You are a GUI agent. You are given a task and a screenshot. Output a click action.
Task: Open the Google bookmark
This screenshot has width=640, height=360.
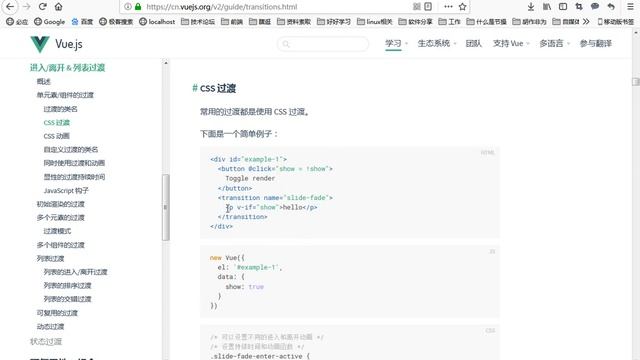pyautogui.click(x=49, y=22)
